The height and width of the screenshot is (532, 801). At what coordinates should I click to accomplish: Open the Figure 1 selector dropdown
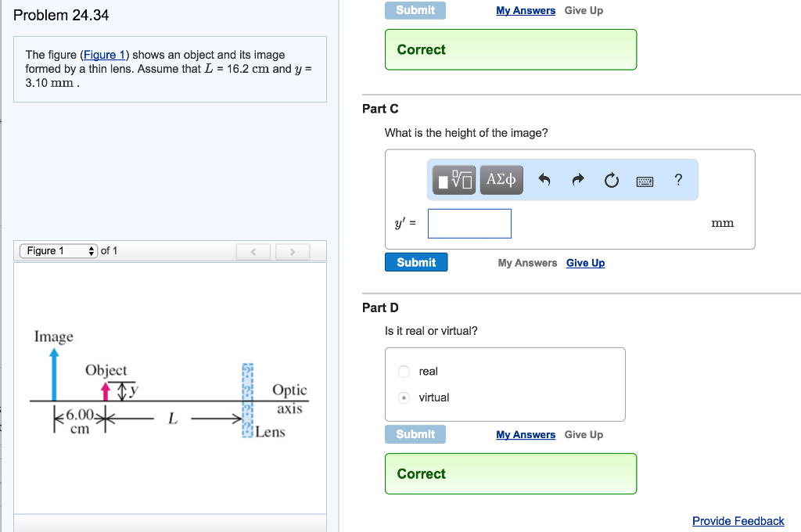pos(55,250)
